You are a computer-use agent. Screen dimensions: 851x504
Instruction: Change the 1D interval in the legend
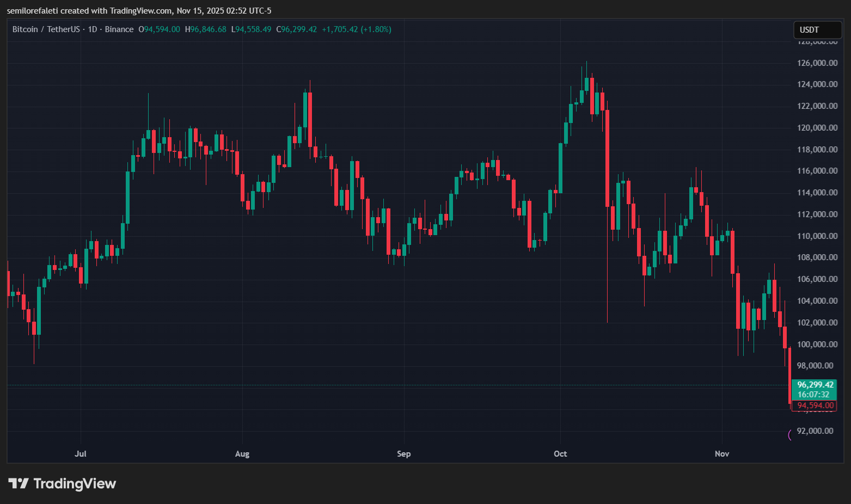[92, 29]
